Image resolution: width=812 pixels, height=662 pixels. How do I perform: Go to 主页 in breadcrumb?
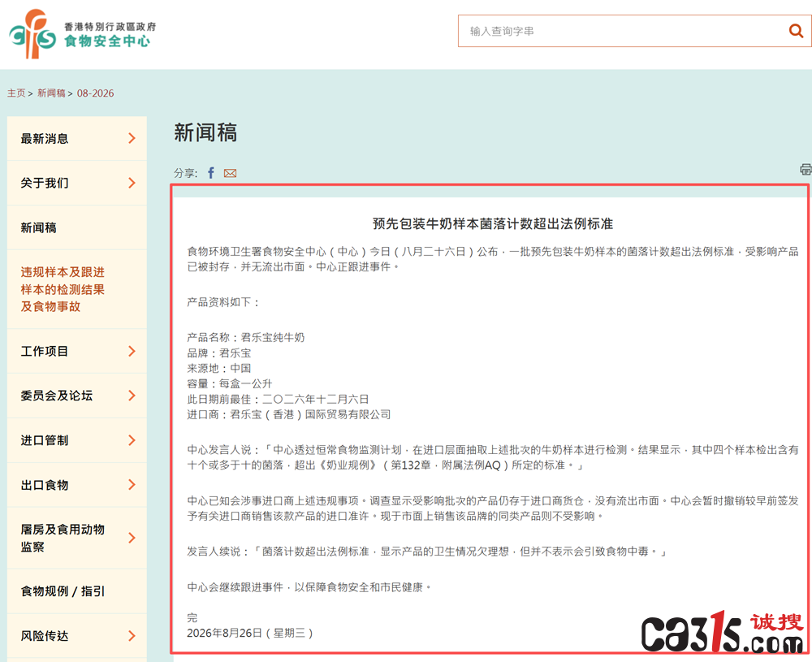[x=16, y=93]
